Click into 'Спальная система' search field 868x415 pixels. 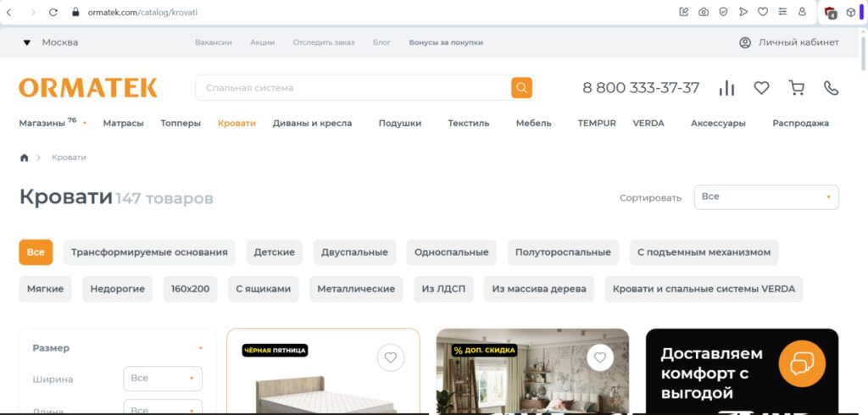pos(352,88)
